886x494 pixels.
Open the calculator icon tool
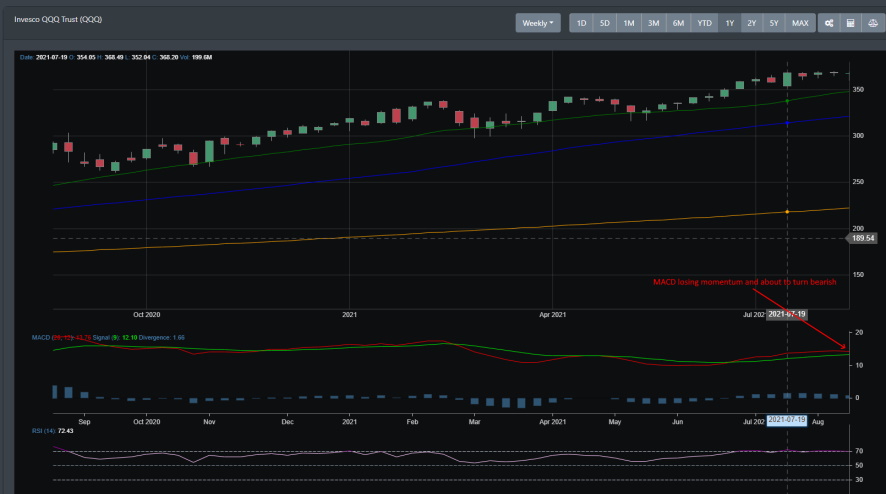pos(850,23)
